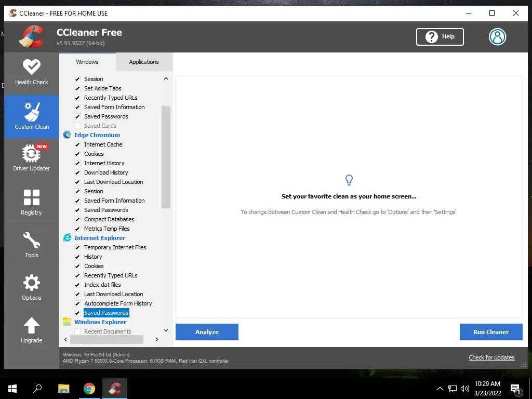Collapse the Internet Explorer section

pos(100,238)
